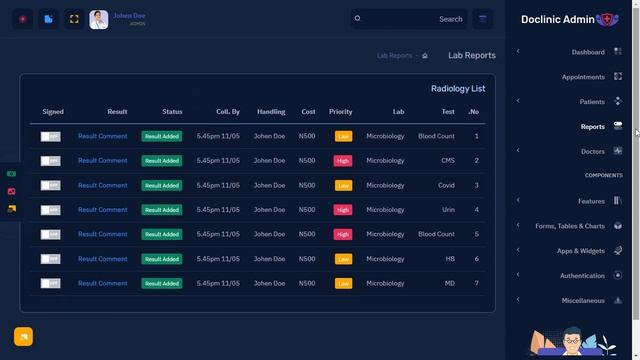Open the hamburger menu icon beside search
The width and height of the screenshot is (640, 360).
click(482, 19)
